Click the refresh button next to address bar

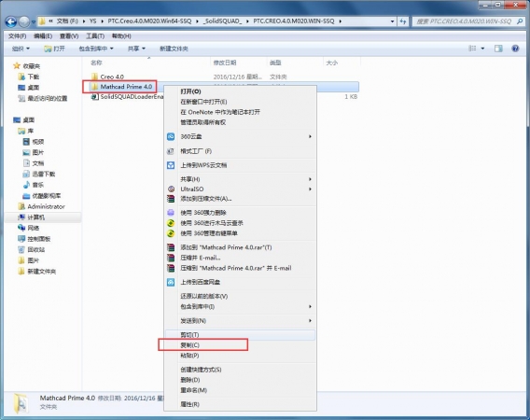(402, 21)
